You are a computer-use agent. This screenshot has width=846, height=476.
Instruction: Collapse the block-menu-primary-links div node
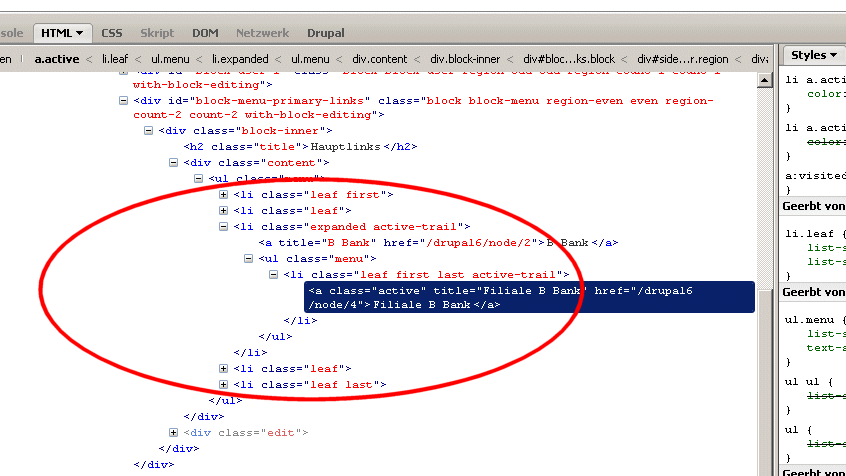(124, 100)
